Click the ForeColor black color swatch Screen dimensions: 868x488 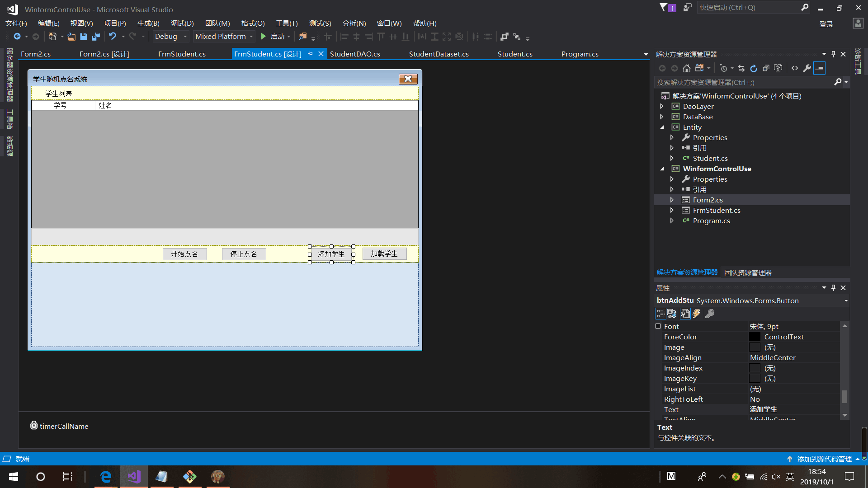pos(755,337)
